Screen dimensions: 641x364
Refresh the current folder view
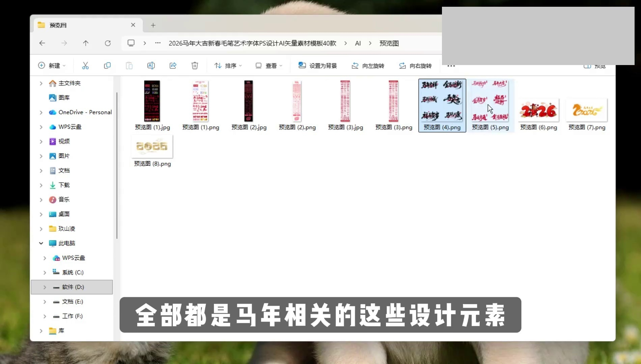[x=108, y=43]
